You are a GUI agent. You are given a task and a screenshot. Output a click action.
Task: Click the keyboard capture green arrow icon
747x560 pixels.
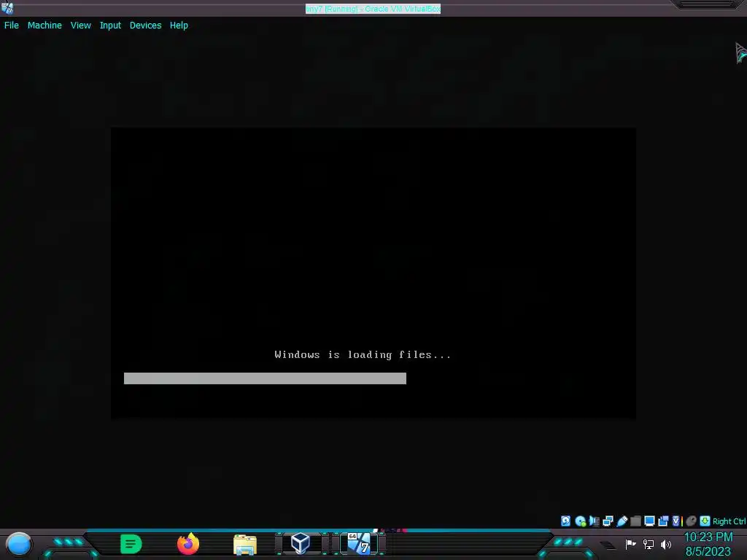705,521
